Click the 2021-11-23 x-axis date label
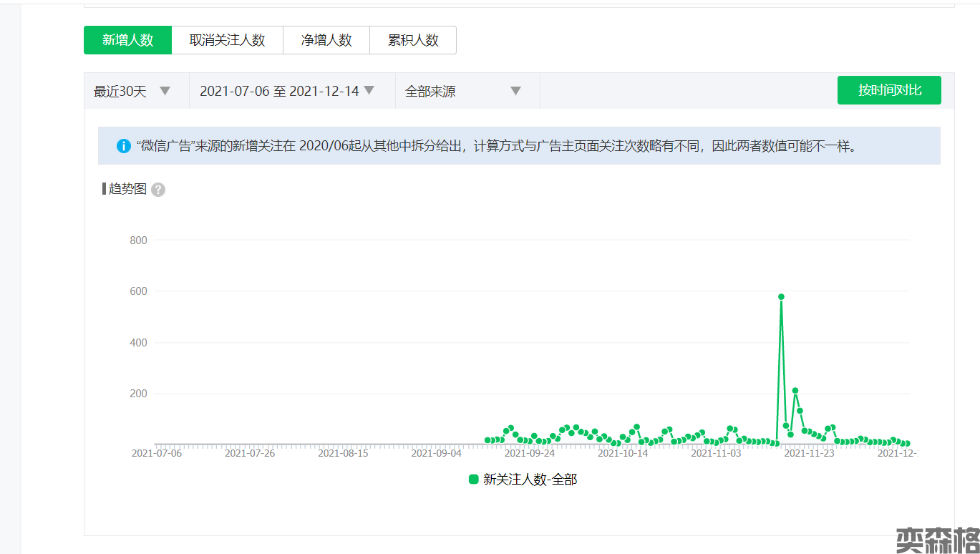This screenshot has height=554, width=980. [809, 453]
